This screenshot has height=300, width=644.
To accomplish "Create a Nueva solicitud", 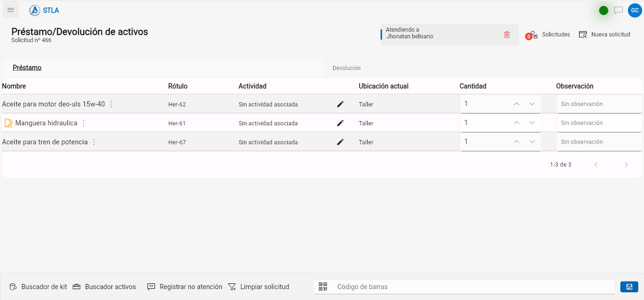I will pos(611,35).
